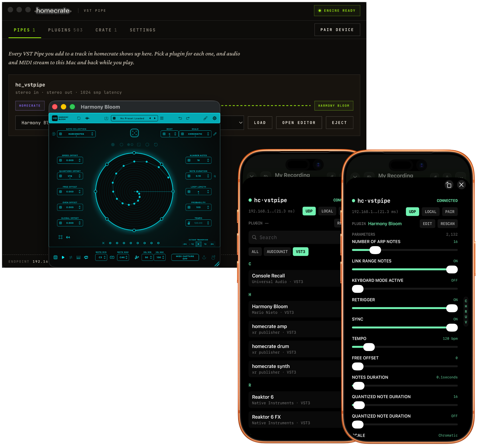The width and height of the screenshot is (480, 448).
Task: Click the save preset icon in Harmony Bloom
Action: (106, 118)
